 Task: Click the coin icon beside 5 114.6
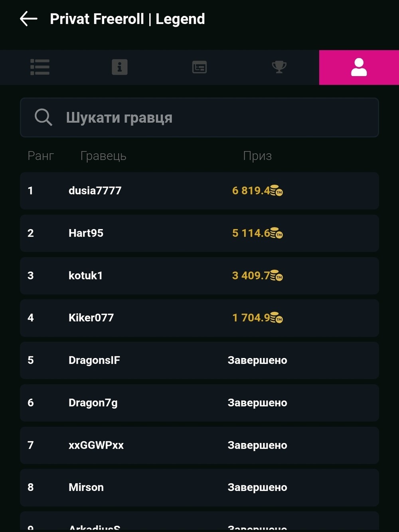click(x=277, y=233)
